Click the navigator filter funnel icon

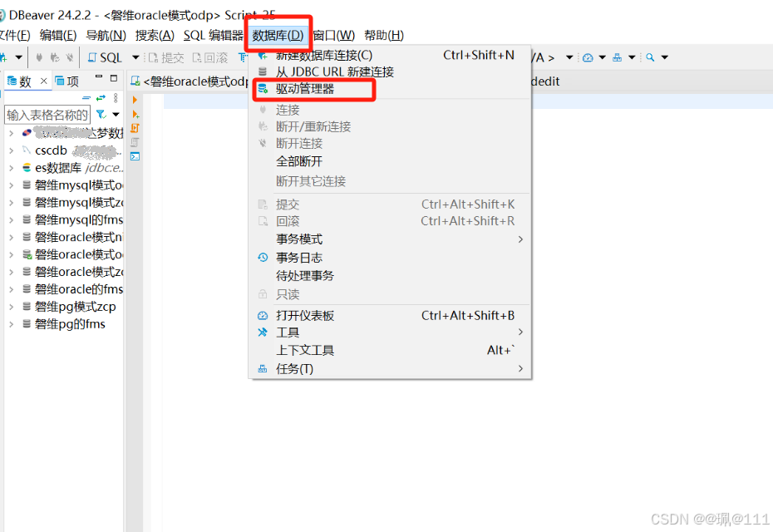tap(101, 115)
